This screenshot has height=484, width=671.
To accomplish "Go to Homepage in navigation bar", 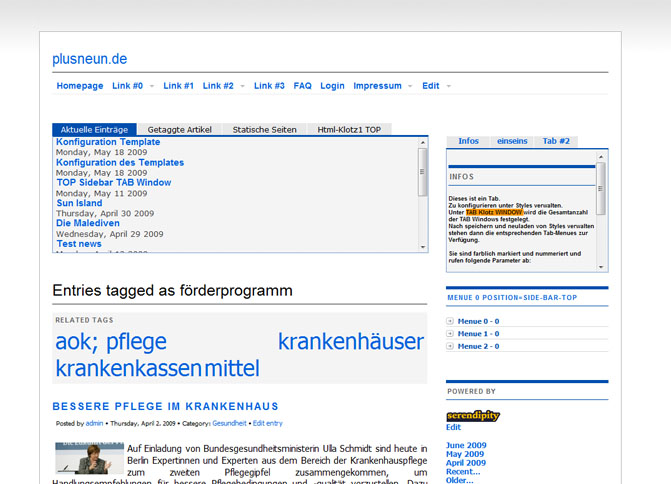I will click(x=80, y=86).
